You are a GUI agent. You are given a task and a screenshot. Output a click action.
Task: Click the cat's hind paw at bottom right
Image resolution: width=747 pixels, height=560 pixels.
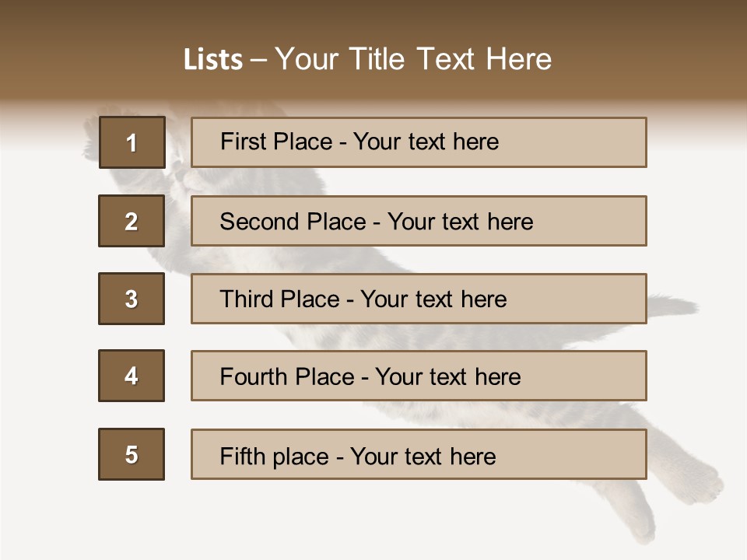pyautogui.click(x=700, y=476)
